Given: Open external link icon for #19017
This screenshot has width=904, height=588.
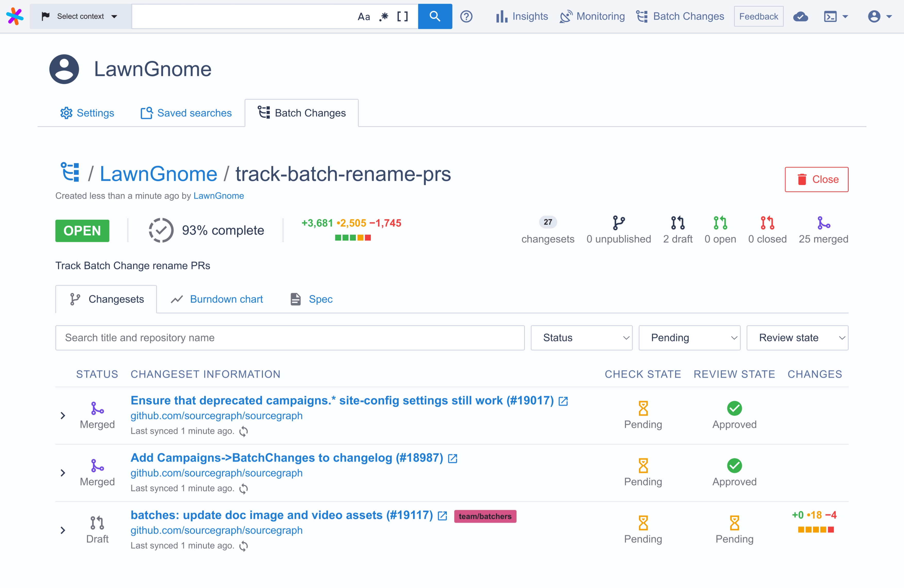Looking at the screenshot, I should pyautogui.click(x=563, y=401).
